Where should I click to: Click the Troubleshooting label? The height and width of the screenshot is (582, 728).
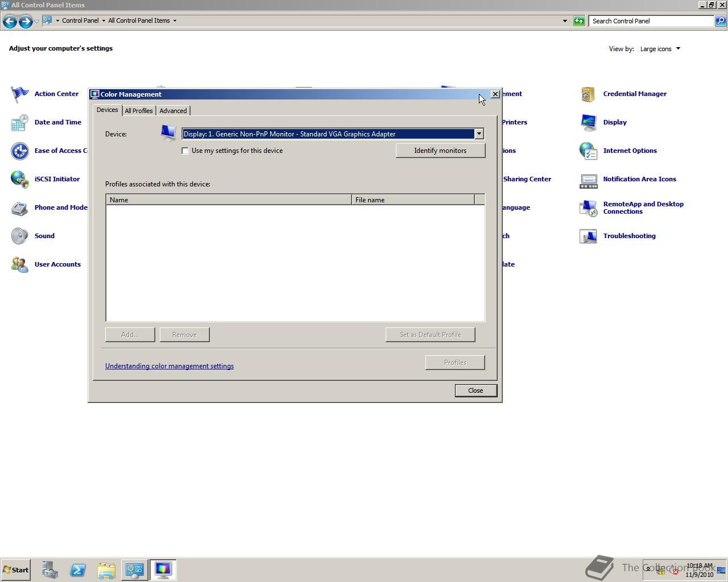(x=629, y=236)
